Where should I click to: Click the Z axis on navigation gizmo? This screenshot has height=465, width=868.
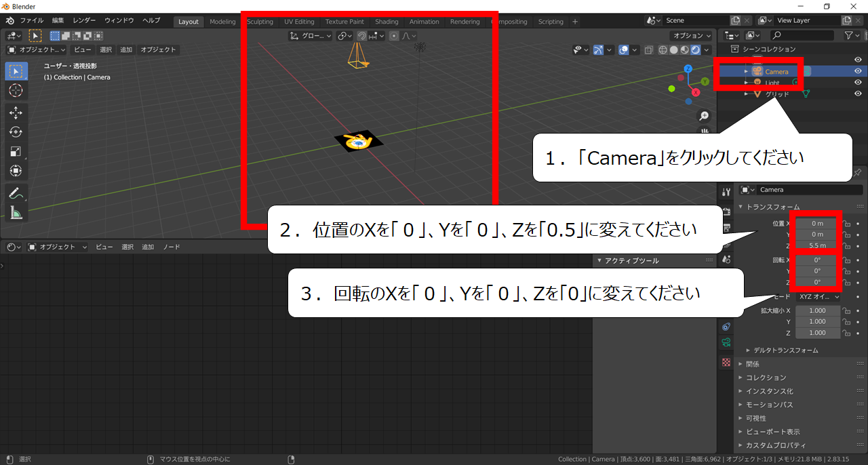[688, 68]
